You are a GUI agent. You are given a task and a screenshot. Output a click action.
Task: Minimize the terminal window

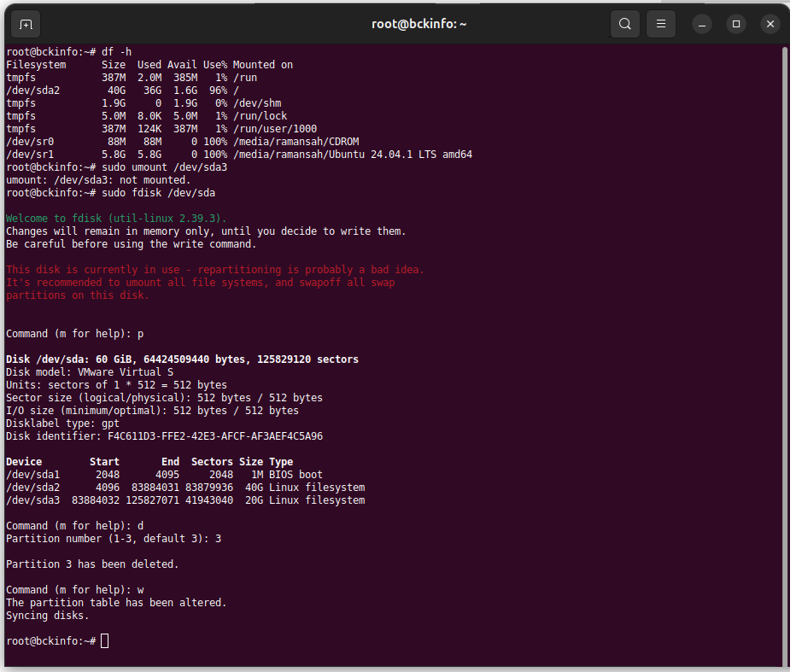pos(702,24)
